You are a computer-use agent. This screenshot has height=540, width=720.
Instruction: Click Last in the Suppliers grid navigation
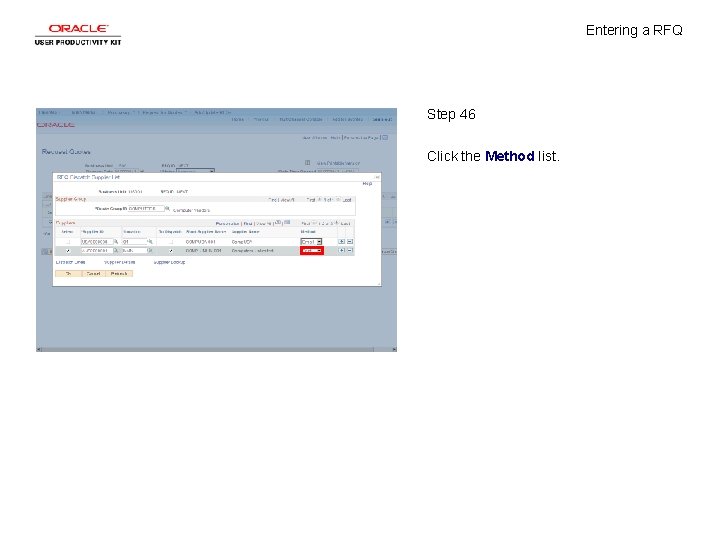(x=345, y=224)
